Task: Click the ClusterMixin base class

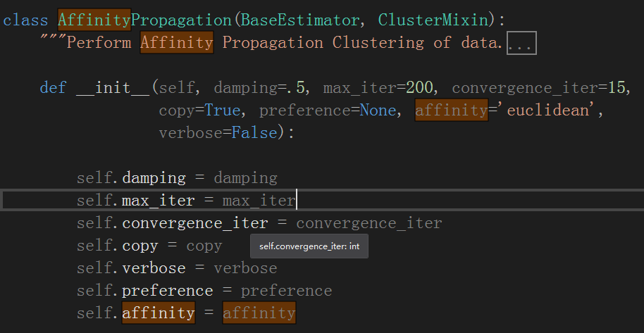Action: [x=433, y=20]
